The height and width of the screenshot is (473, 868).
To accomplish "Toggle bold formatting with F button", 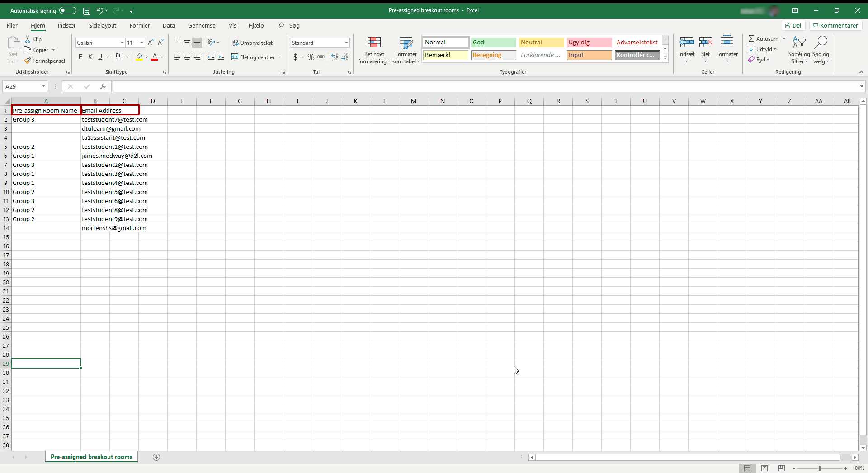I will point(80,57).
